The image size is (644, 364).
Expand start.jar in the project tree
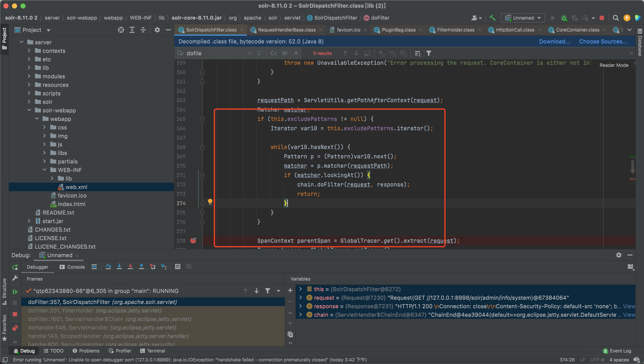point(29,221)
